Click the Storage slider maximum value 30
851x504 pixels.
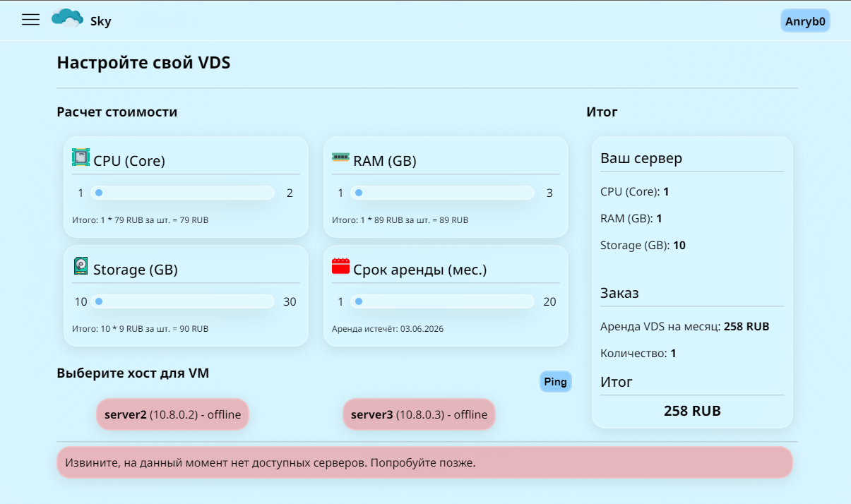tap(290, 302)
